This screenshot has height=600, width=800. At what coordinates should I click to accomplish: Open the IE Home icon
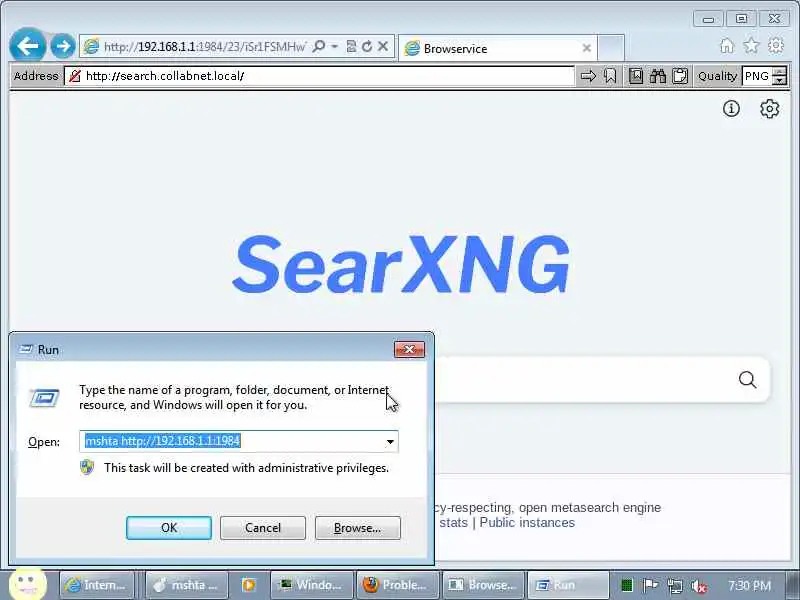pyautogui.click(x=727, y=46)
